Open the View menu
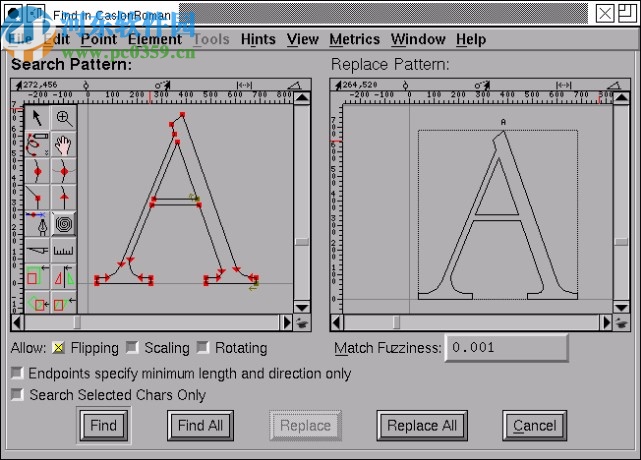This screenshot has width=641, height=460. pyautogui.click(x=303, y=39)
